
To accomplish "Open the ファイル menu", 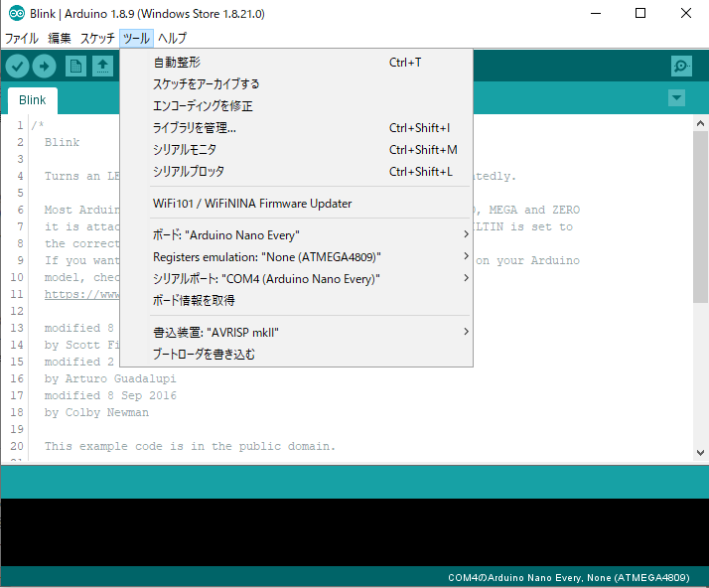I will point(21,39).
